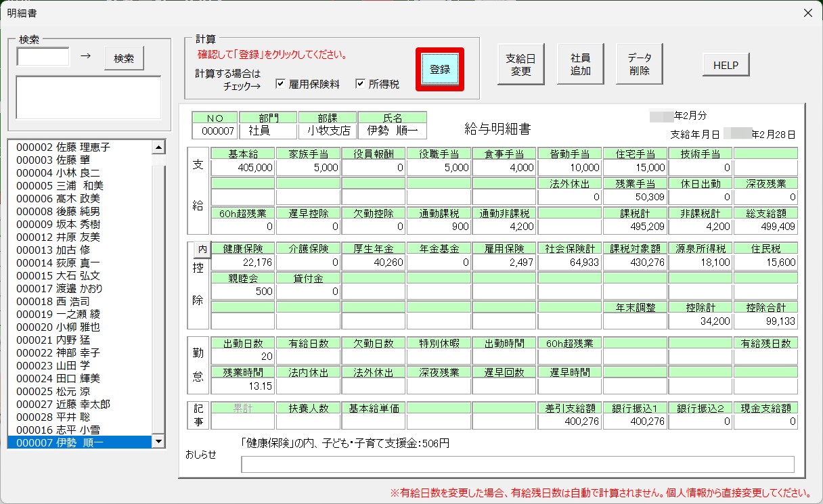This screenshot has width=823, height=504.
Task: Select employee 000006 髙木 政美
Action: pyautogui.click(x=80, y=198)
